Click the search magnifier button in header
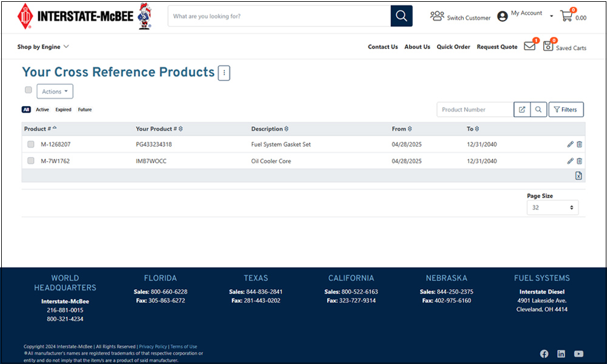This screenshot has width=607, height=364. click(401, 16)
